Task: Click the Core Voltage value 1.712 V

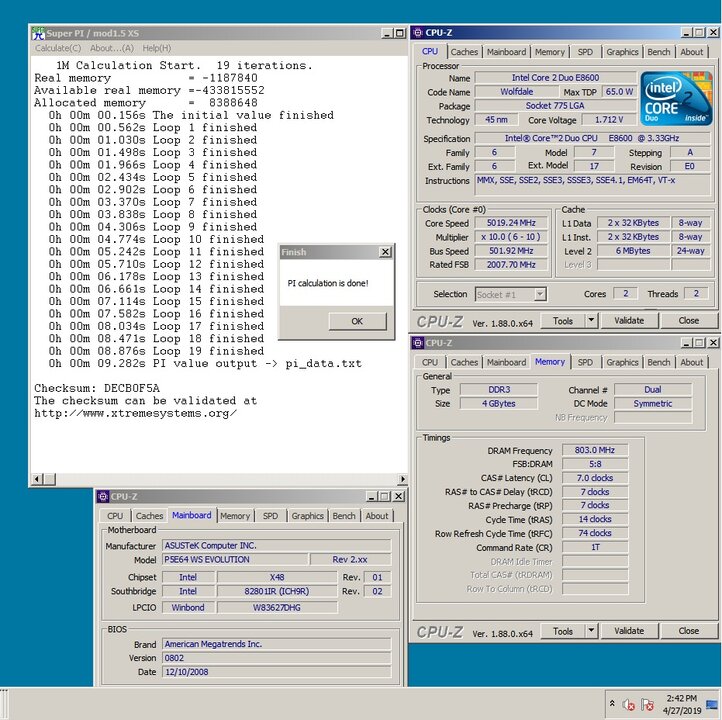Action: tap(608, 120)
